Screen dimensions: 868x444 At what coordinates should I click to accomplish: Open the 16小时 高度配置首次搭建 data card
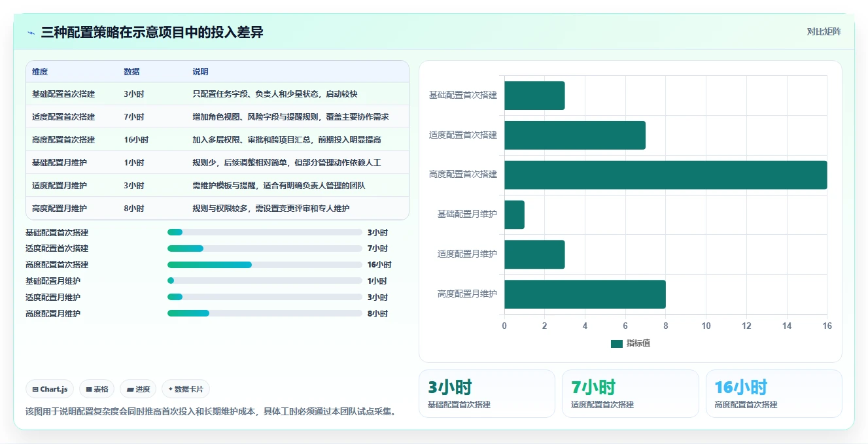coord(774,394)
